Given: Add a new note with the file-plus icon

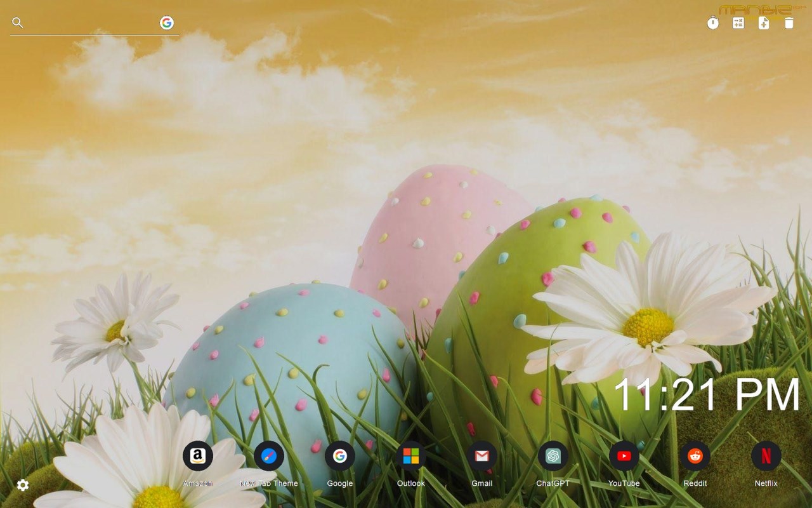Looking at the screenshot, I should coord(764,23).
